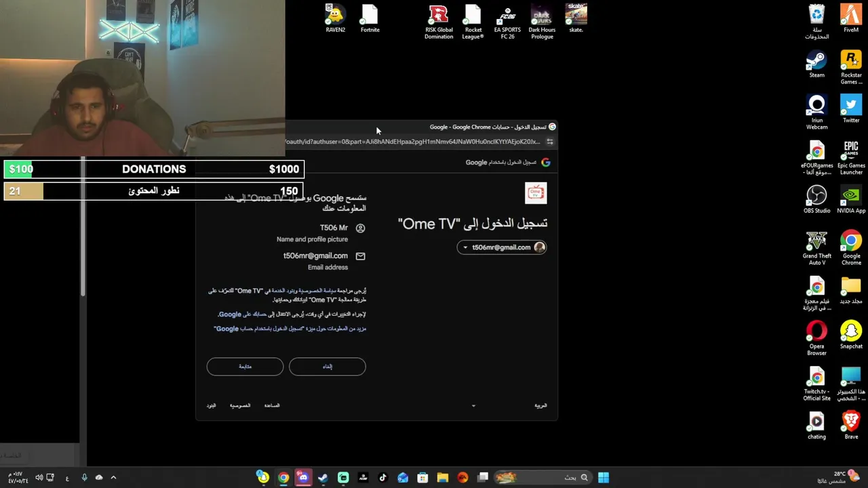Click the Continue (متابعة) button
Screen dimensions: 868x488
pos(245,367)
